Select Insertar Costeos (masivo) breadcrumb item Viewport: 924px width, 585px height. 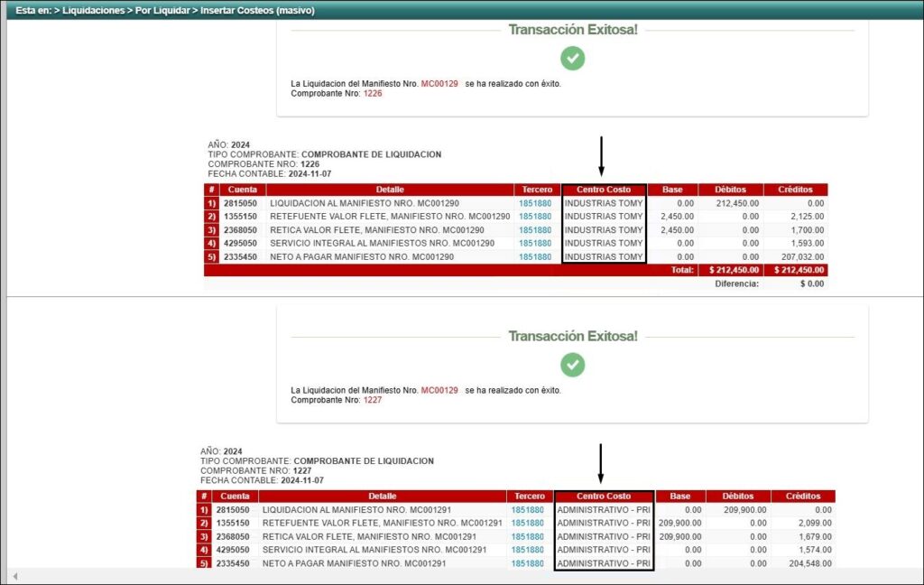click(257, 11)
